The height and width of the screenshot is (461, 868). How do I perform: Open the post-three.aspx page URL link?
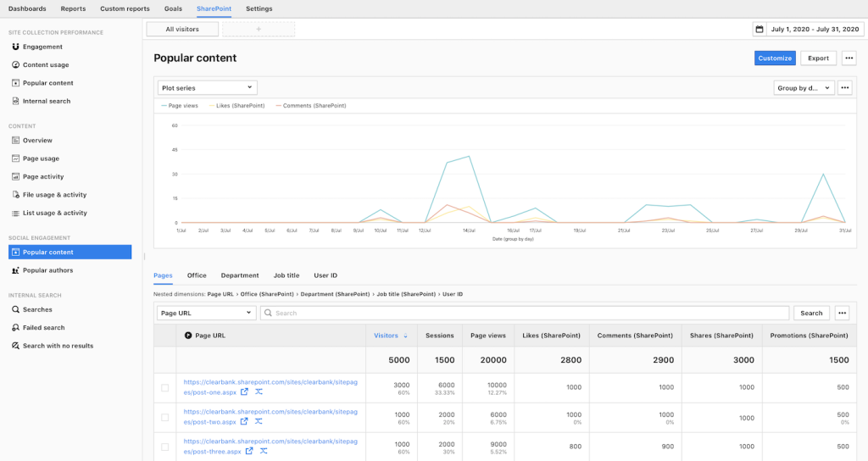(x=270, y=446)
